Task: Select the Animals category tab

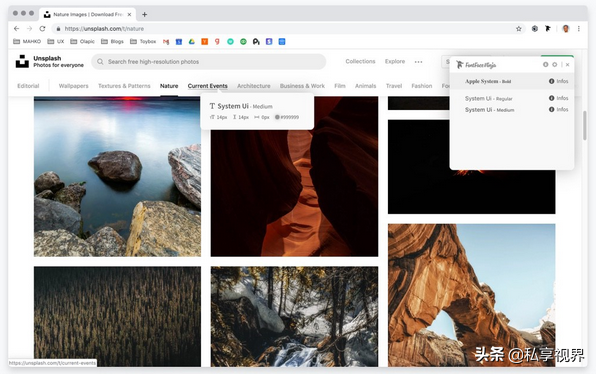Action: [365, 86]
